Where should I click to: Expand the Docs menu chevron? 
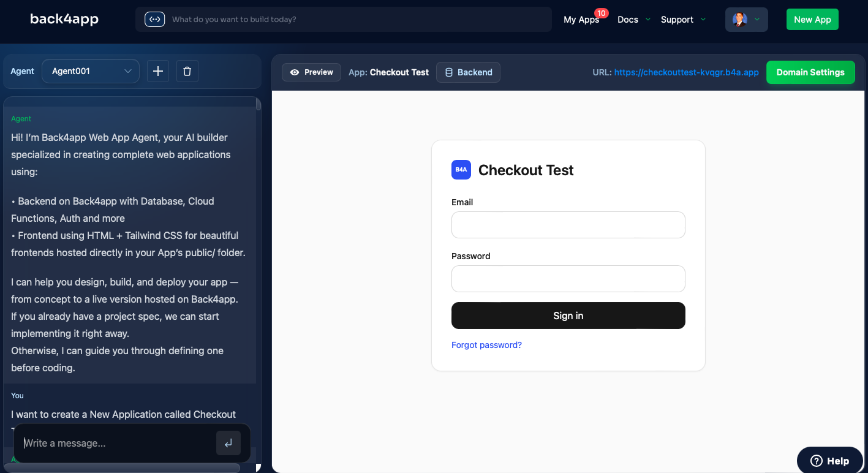[648, 20]
